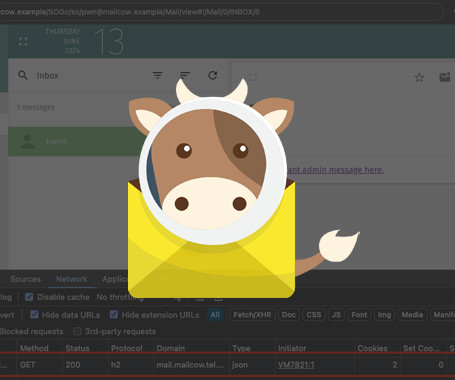Refresh the inbox with the reload icon
The width and height of the screenshot is (455, 380).
(213, 75)
